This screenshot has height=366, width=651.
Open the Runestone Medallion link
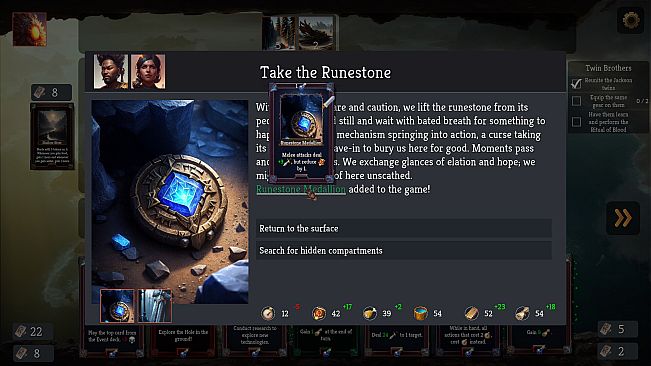point(301,189)
